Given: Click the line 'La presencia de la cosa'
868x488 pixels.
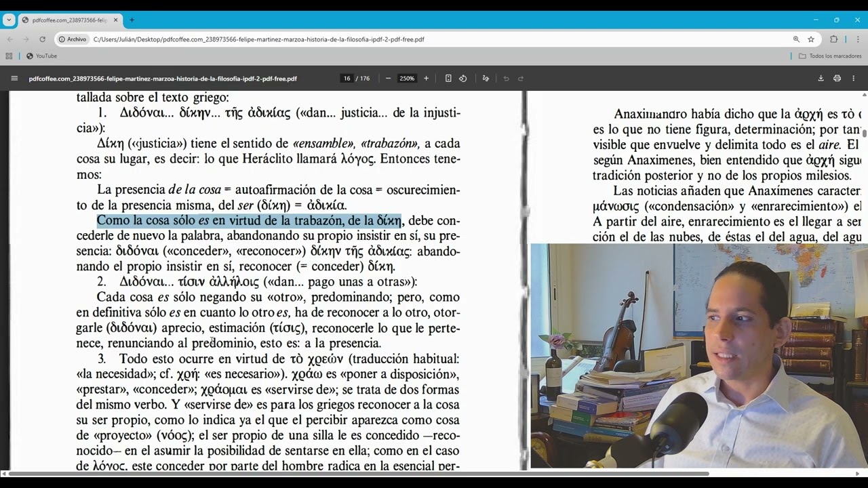Looking at the screenshot, I should [x=278, y=190].
